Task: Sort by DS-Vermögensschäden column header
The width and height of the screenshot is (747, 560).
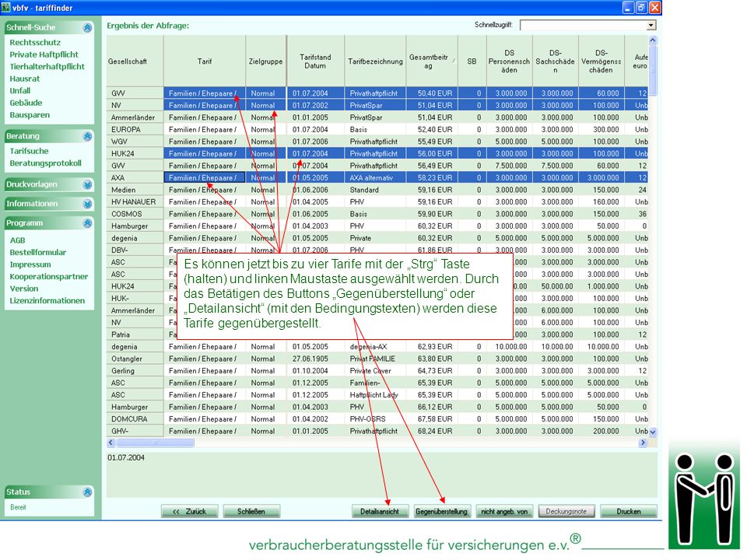Action: (601, 61)
